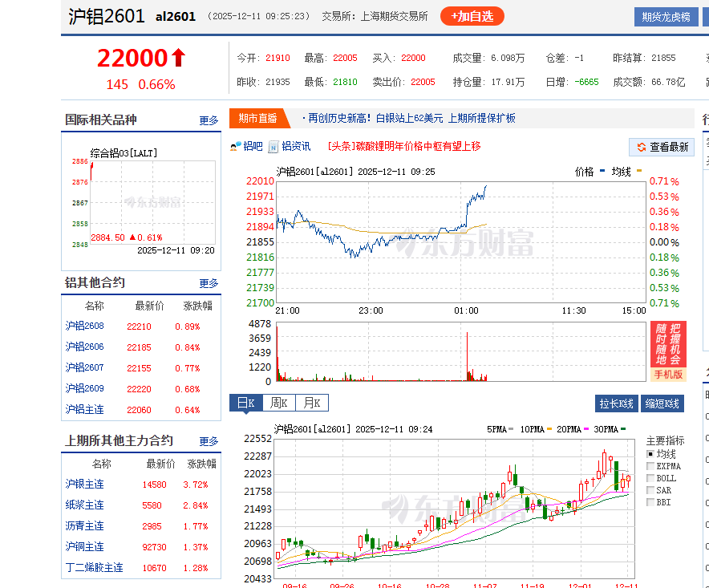Select the 均线 indicator option
709x588 pixels.
(x=650, y=454)
